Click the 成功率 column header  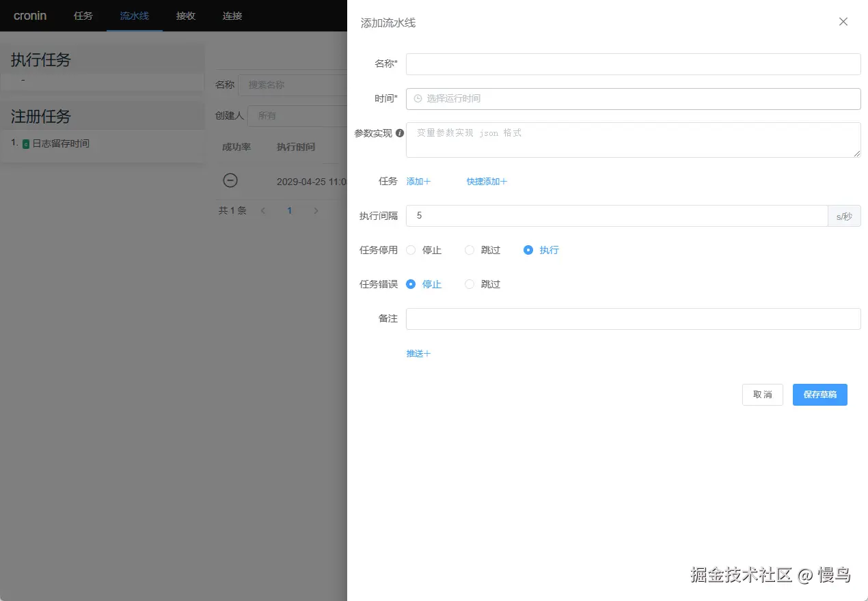coord(236,147)
